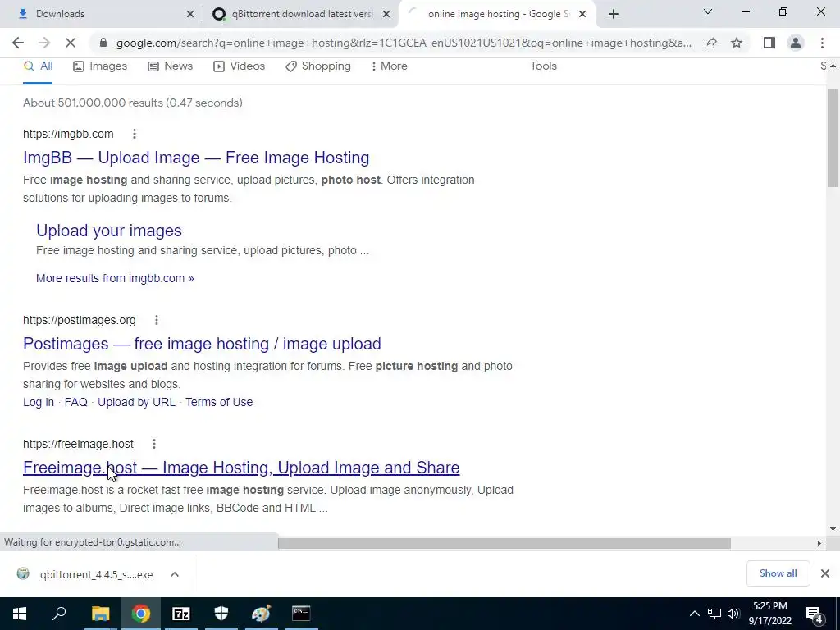Switch to the Downloads tab
This screenshot has height=630, width=840.
click(x=101, y=14)
